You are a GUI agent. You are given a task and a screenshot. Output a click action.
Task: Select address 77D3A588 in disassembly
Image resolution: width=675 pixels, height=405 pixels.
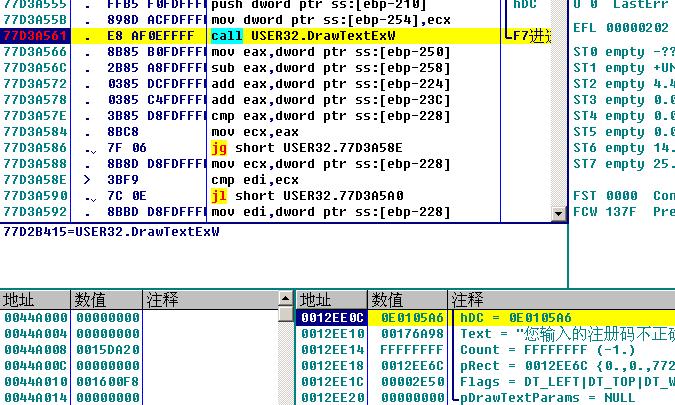(x=35, y=164)
